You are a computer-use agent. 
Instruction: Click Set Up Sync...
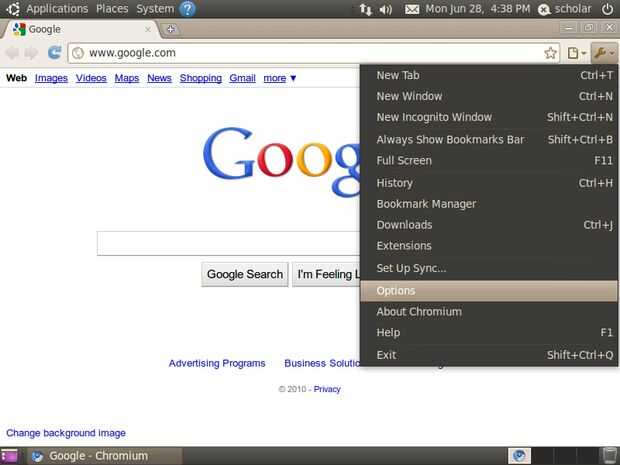[489, 268]
